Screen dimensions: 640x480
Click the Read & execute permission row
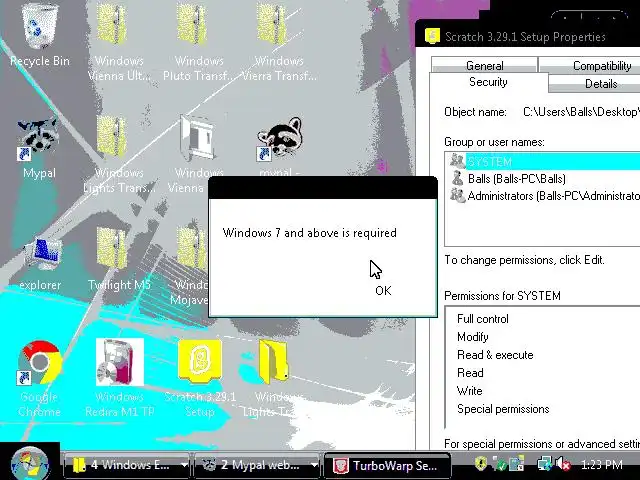pos(495,355)
